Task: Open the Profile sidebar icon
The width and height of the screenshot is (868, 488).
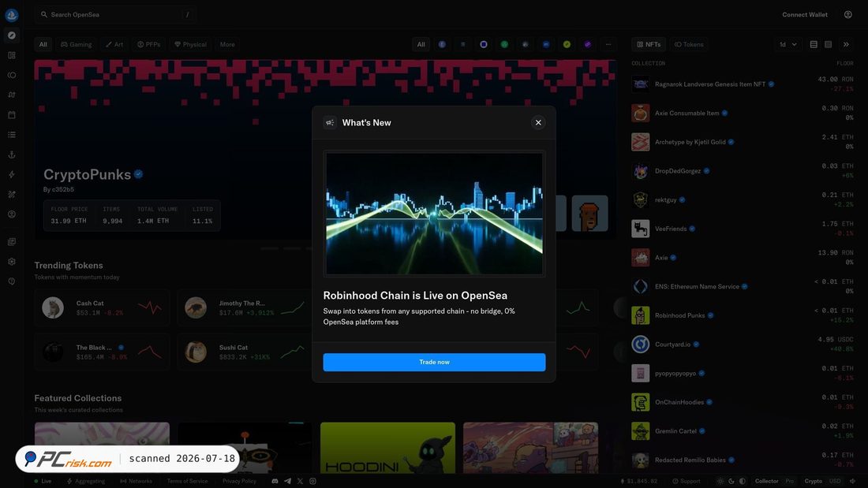Action: click(x=12, y=214)
